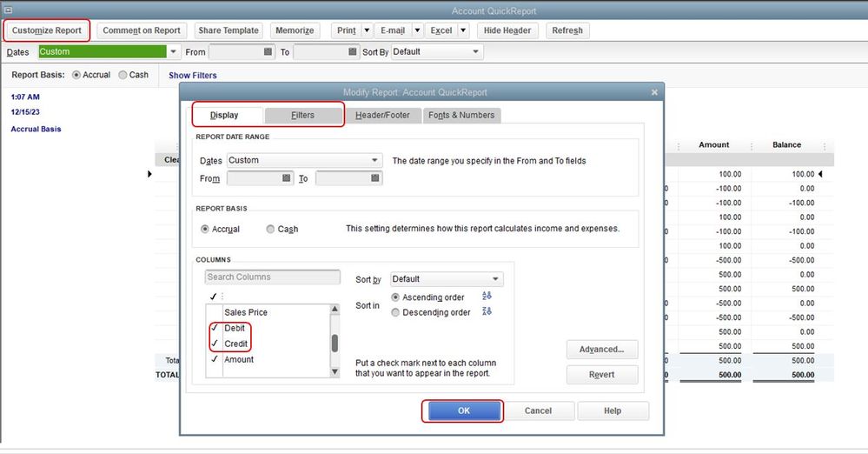Viewport: 868px width, 454px height.
Task: Open Fonts & Numbers tab
Action: pos(461,116)
